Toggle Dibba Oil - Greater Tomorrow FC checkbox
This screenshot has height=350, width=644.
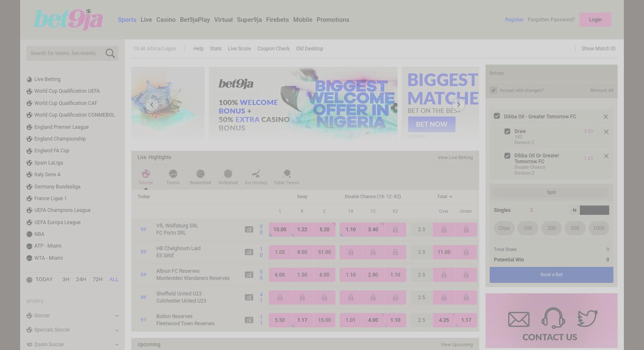[x=497, y=116]
